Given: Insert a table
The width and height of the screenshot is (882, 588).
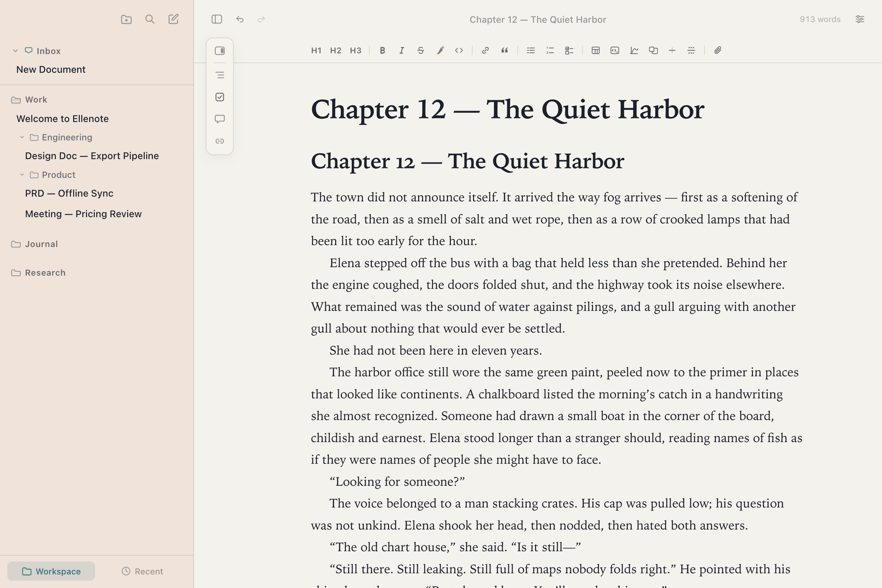Looking at the screenshot, I should click(x=595, y=51).
